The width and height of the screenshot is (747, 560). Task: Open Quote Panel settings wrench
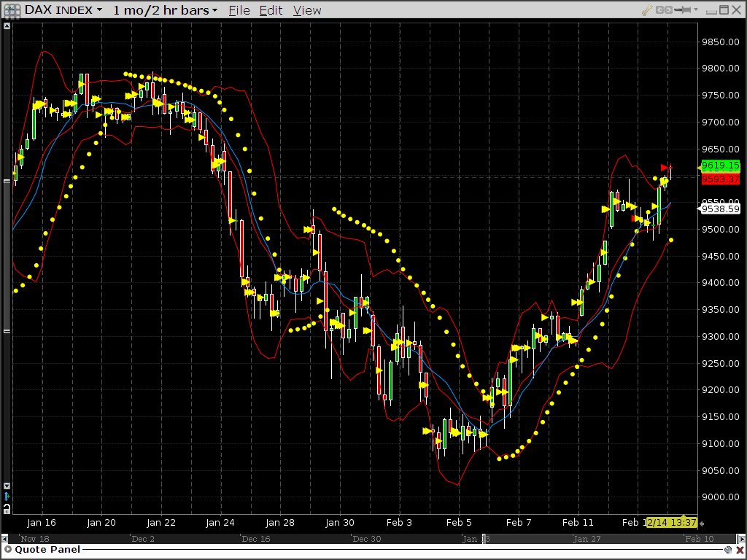click(729, 550)
